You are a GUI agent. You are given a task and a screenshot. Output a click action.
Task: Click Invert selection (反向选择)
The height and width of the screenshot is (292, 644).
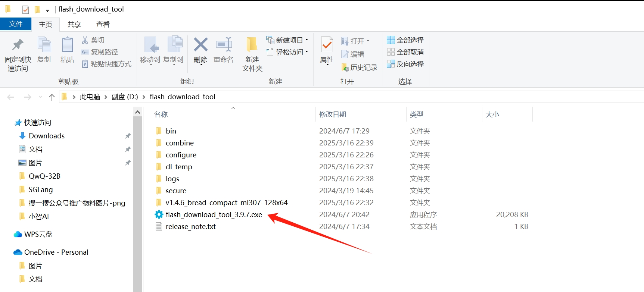point(405,64)
